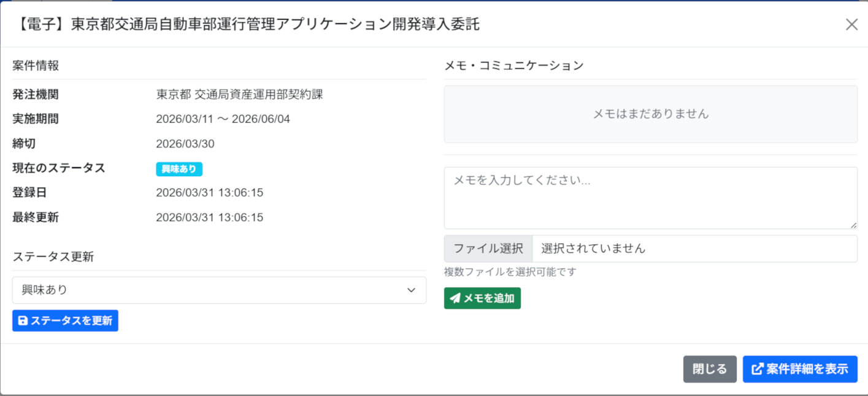This screenshot has width=868, height=396.
Task: Click the dropdown chevron on the status selector
Action: tap(411, 290)
